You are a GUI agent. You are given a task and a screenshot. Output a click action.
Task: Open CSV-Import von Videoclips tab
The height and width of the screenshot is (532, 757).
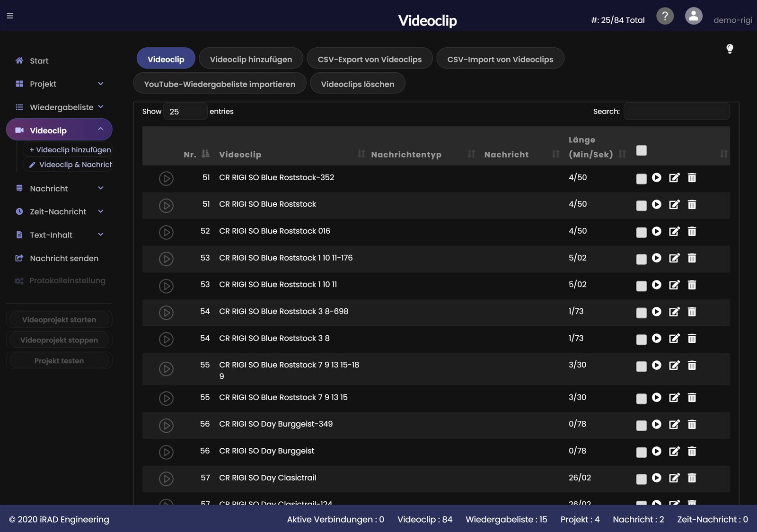[500, 59]
